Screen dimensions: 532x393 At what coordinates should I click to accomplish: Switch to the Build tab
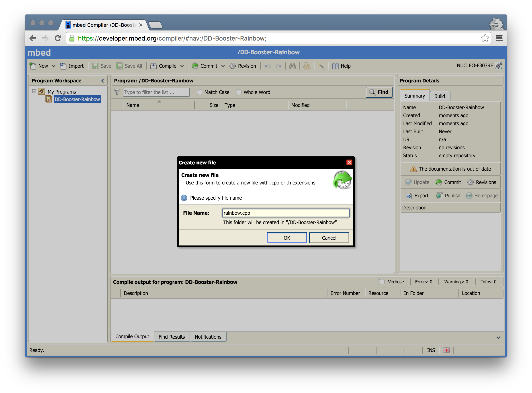tap(440, 96)
